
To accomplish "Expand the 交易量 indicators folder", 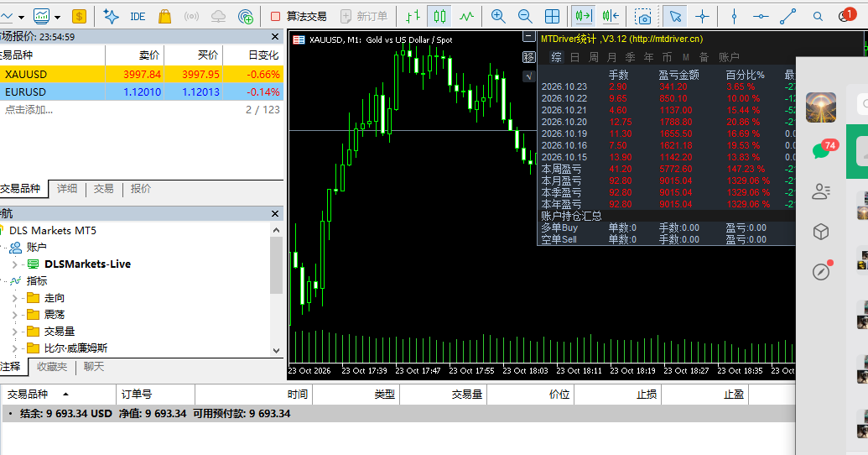I will [14, 332].
